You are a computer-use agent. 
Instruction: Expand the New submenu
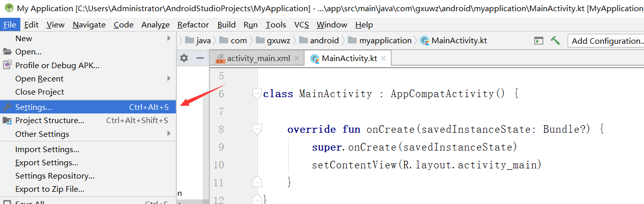(88, 38)
